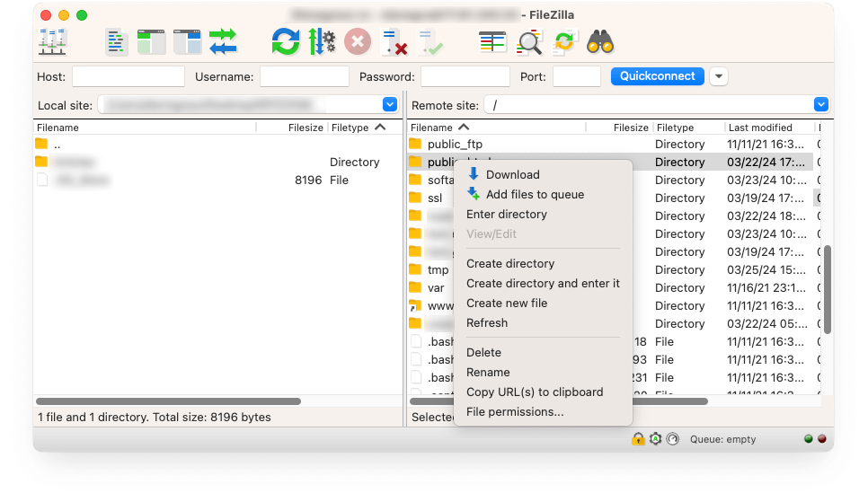
Task: Select the public_ftp directory name
Action: (455, 144)
